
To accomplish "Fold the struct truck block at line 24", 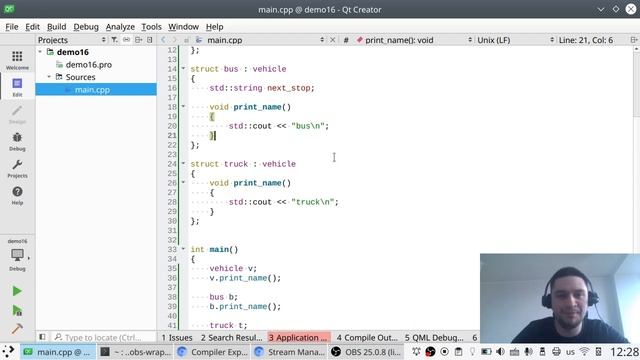I will click(x=183, y=163).
